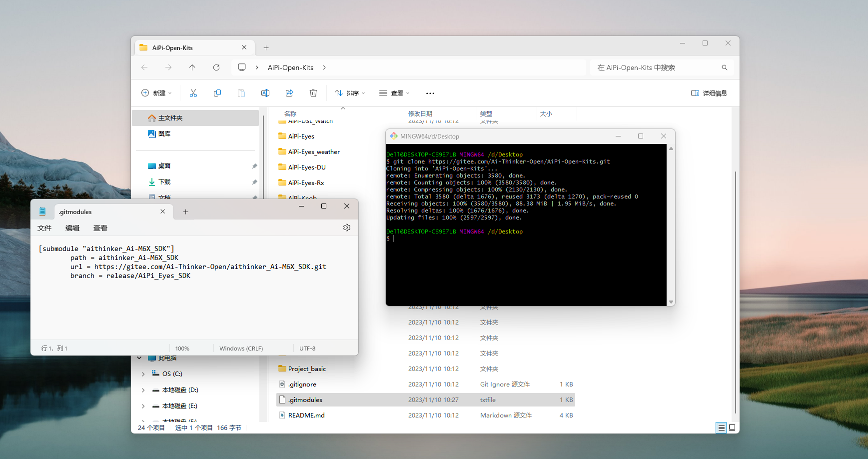Screen dimensions: 868x459
Task: Sort by the 大小 column header
Action: [546, 114]
